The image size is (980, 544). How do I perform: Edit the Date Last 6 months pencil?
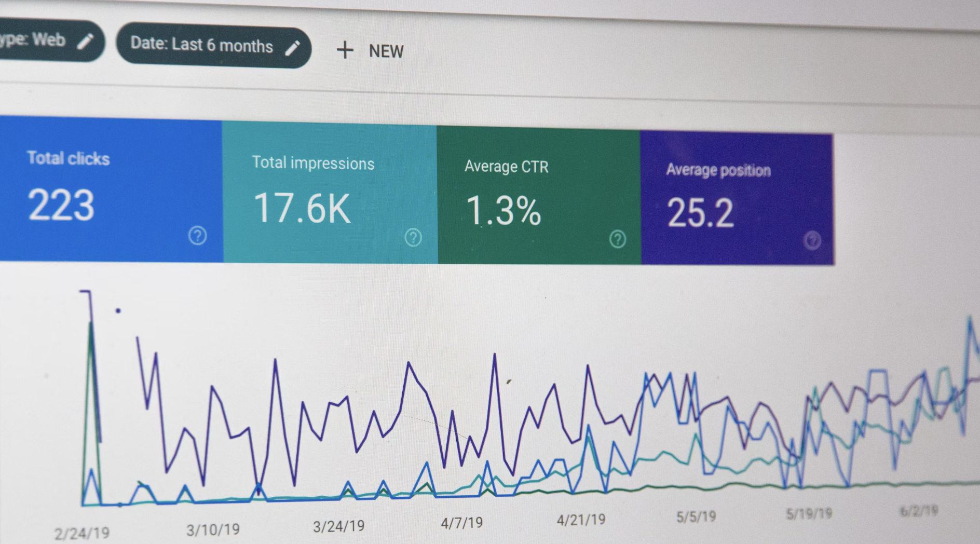[x=293, y=48]
